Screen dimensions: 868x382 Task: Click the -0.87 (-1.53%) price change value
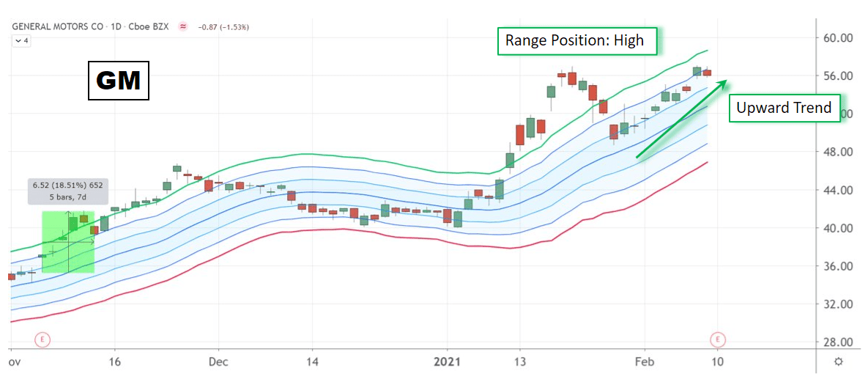pyautogui.click(x=224, y=27)
